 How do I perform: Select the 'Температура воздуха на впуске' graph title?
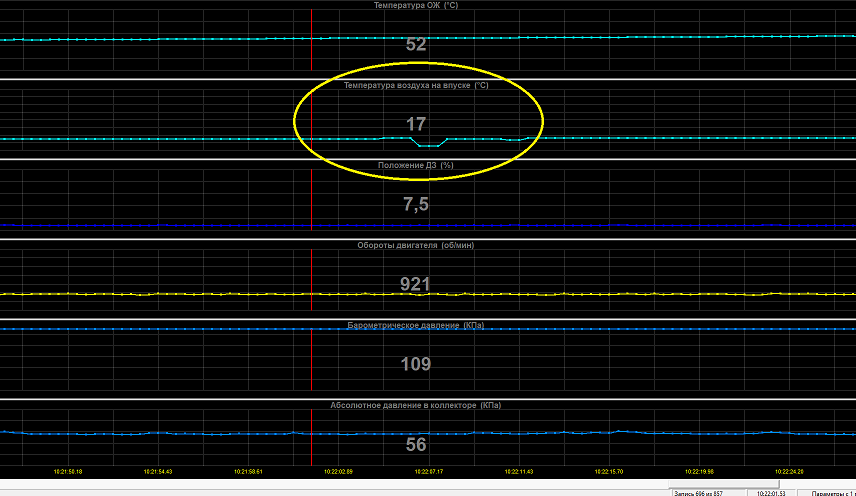pos(416,85)
